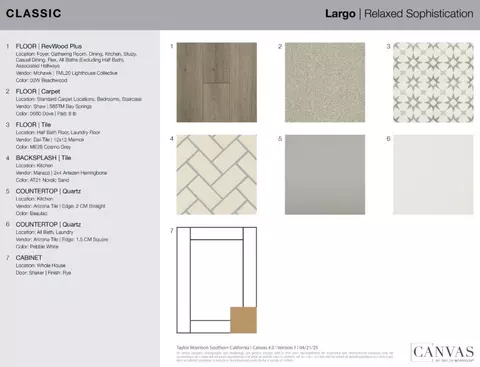Viewport: 480px width, 367px height.
Task: Select the 'FLOOR | Carpet' heading
Action: pos(38,91)
